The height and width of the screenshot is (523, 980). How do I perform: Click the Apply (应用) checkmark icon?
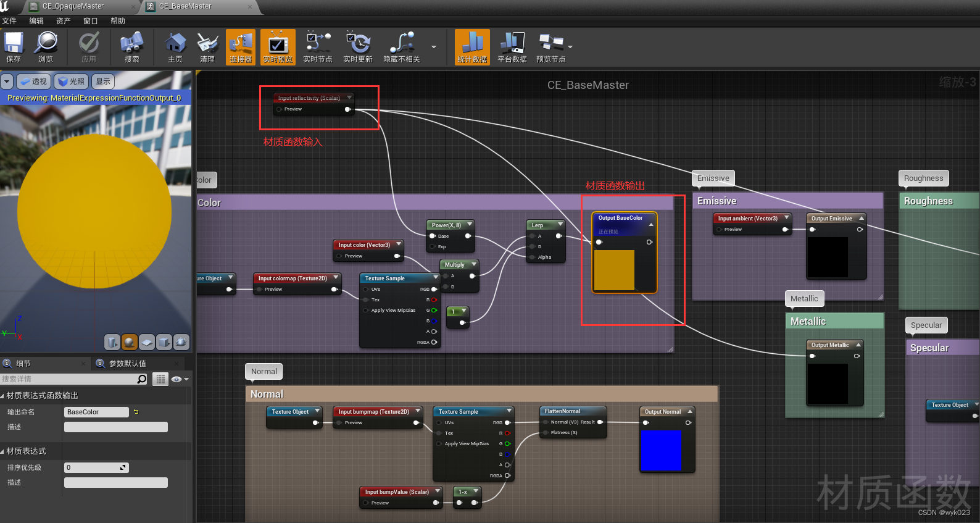click(89, 47)
